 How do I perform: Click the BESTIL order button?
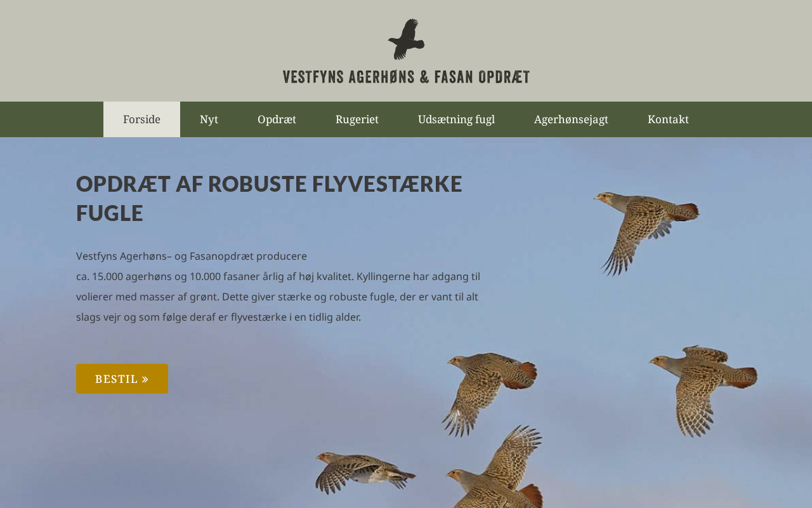pos(122,378)
